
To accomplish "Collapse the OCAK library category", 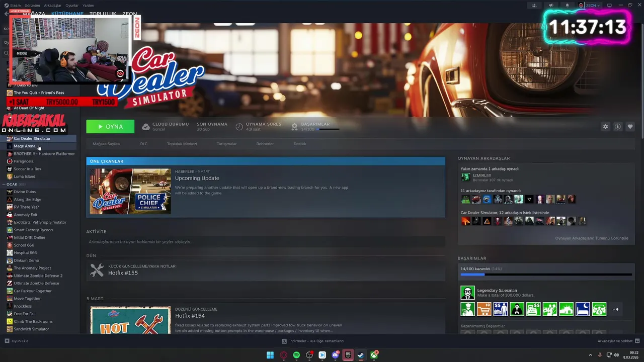I will pos(5,185).
